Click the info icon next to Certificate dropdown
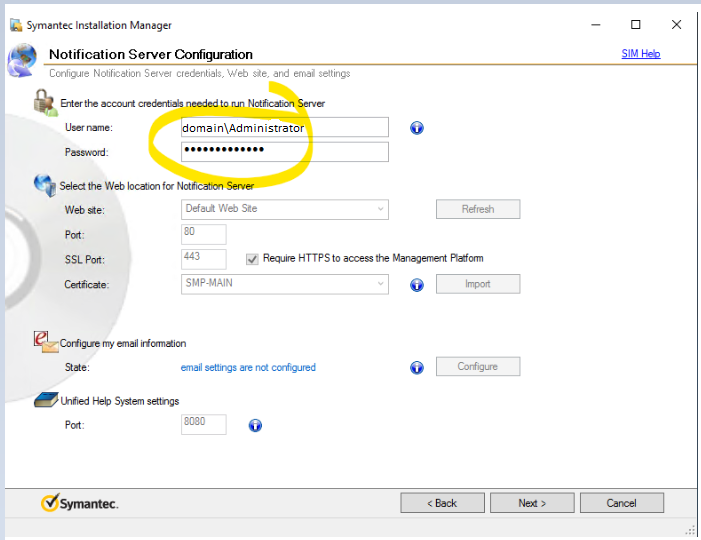The width and height of the screenshot is (701, 540). point(417,285)
